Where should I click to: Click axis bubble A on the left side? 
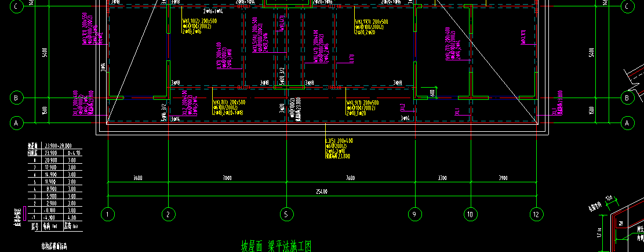pos(16,123)
